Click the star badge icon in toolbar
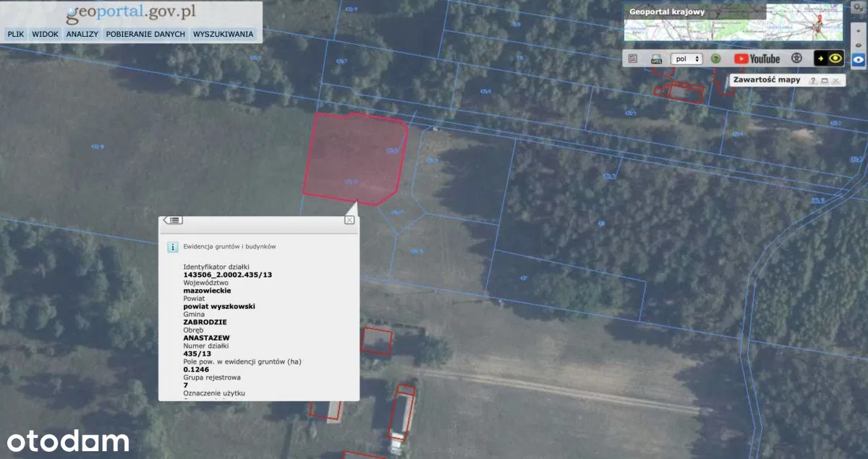The width and height of the screenshot is (868, 459). coord(796,59)
